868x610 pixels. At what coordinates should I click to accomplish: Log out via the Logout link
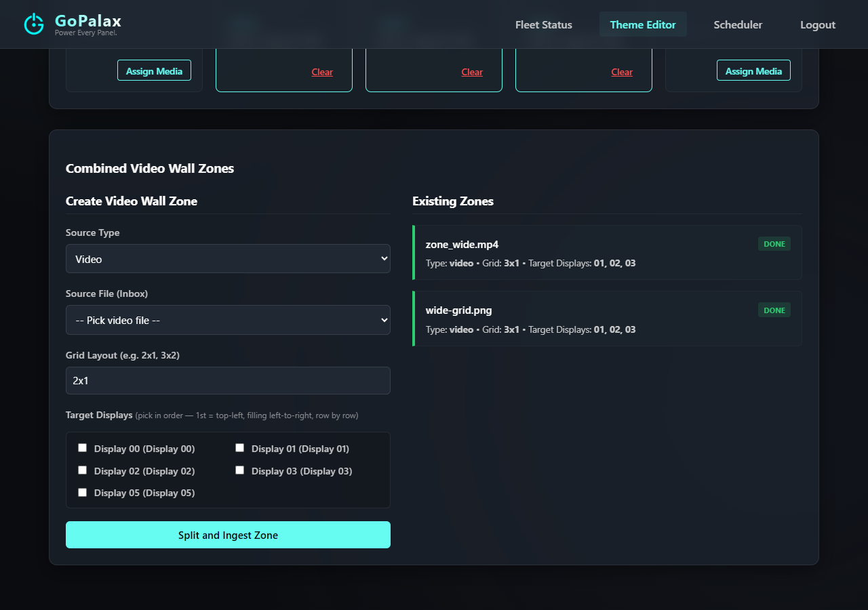click(818, 24)
